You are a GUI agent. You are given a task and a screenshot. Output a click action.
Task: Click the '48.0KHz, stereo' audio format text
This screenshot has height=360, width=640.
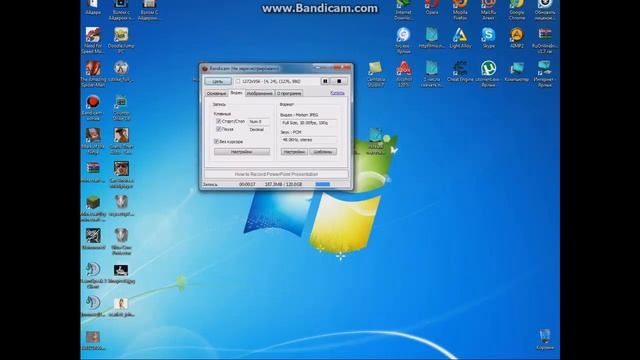pyautogui.click(x=297, y=140)
